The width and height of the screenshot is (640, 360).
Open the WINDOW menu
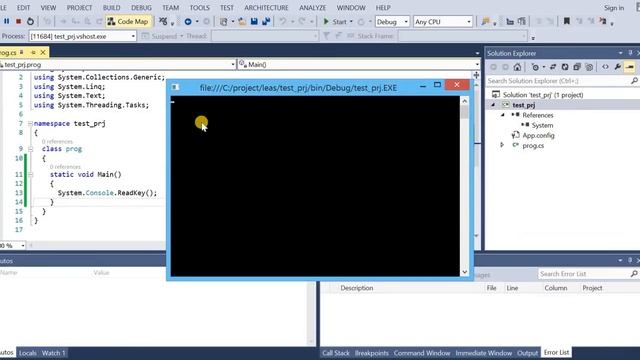click(351, 8)
